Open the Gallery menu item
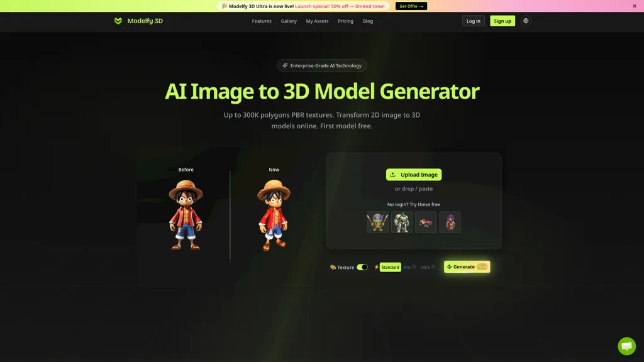This screenshot has width=644, height=362. pyautogui.click(x=289, y=21)
